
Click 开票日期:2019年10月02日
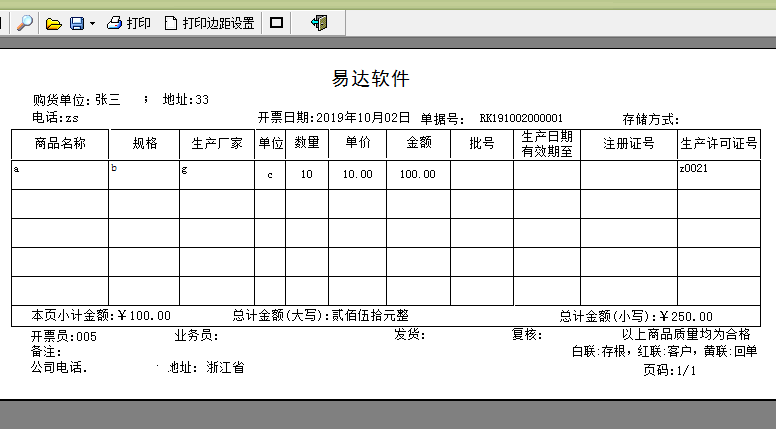click(x=334, y=117)
